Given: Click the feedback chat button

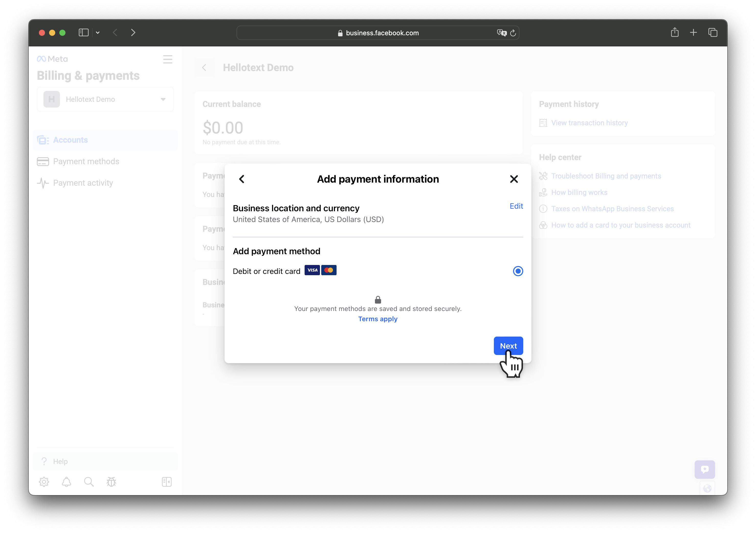Looking at the screenshot, I should pos(705,469).
